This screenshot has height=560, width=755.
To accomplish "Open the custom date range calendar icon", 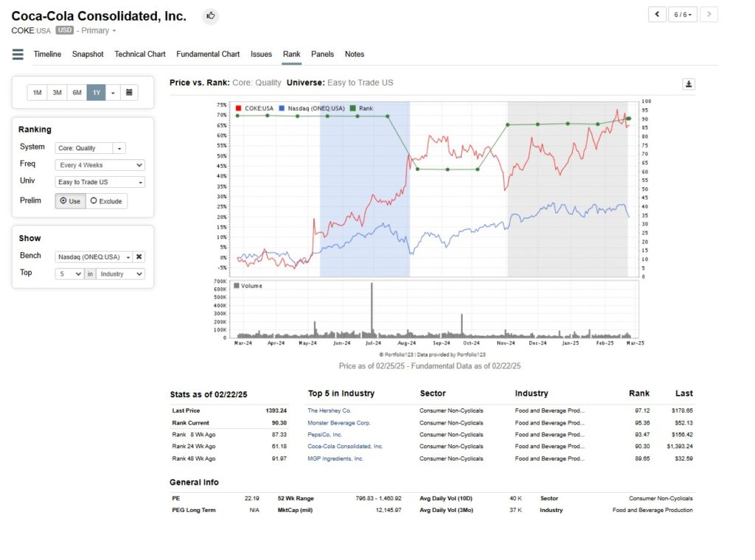I will (x=128, y=92).
